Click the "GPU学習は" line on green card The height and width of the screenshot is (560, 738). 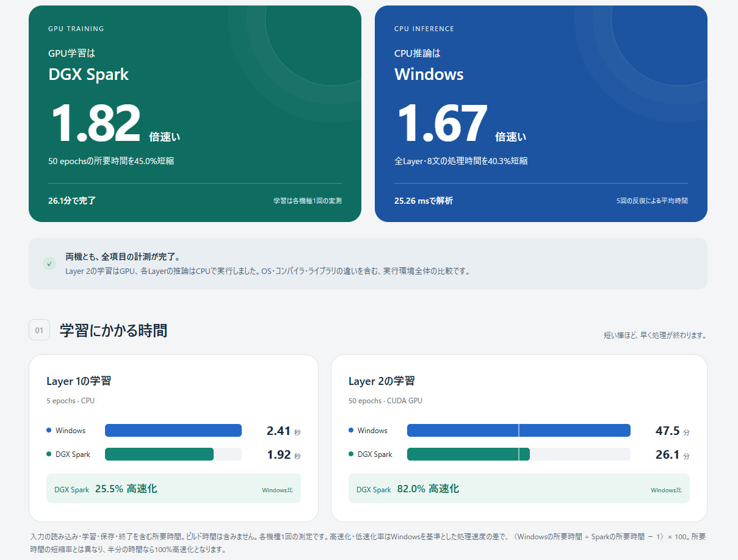pos(72,53)
